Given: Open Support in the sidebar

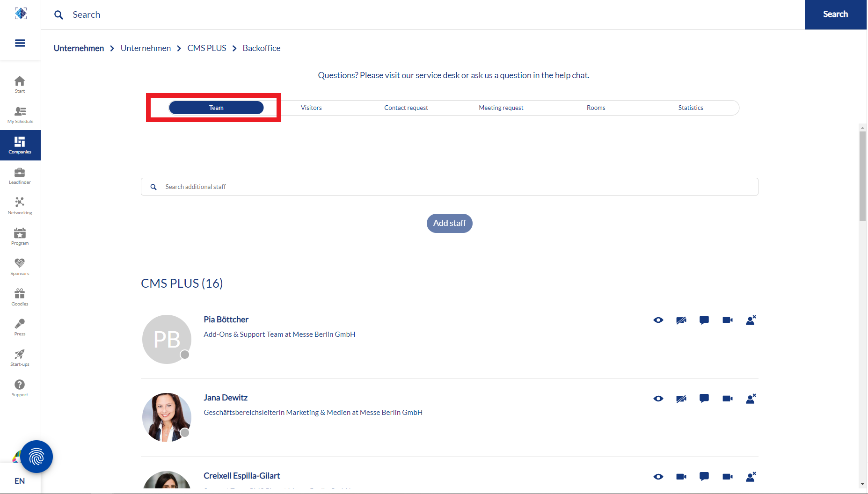Looking at the screenshot, I should pos(20,388).
